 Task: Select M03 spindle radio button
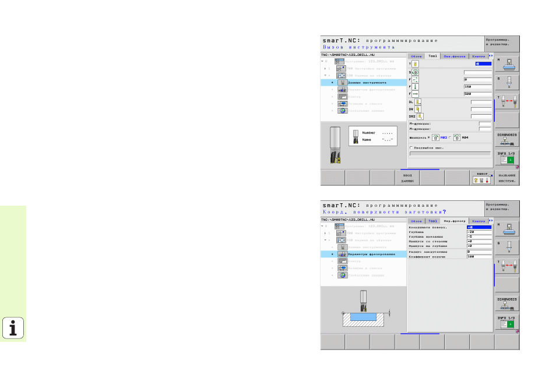(x=429, y=137)
